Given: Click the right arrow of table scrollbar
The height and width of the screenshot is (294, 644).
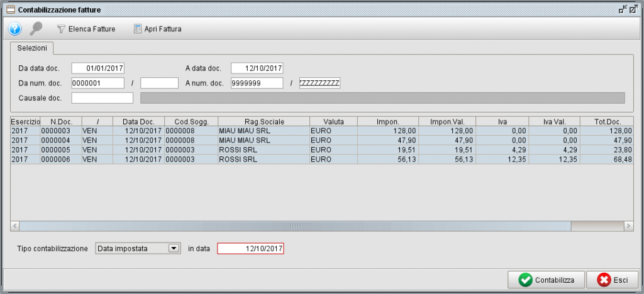Looking at the screenshot, I should point(628,226).
